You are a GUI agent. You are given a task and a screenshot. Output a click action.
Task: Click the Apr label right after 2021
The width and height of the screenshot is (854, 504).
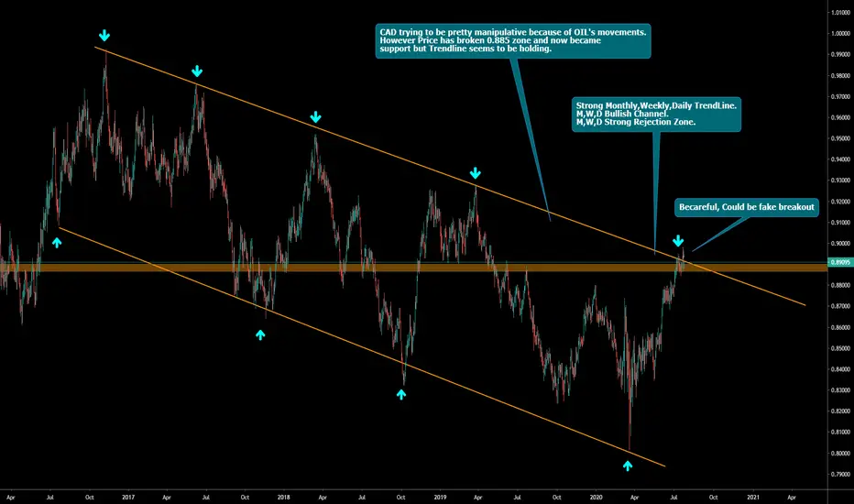(x=792, y=497)
